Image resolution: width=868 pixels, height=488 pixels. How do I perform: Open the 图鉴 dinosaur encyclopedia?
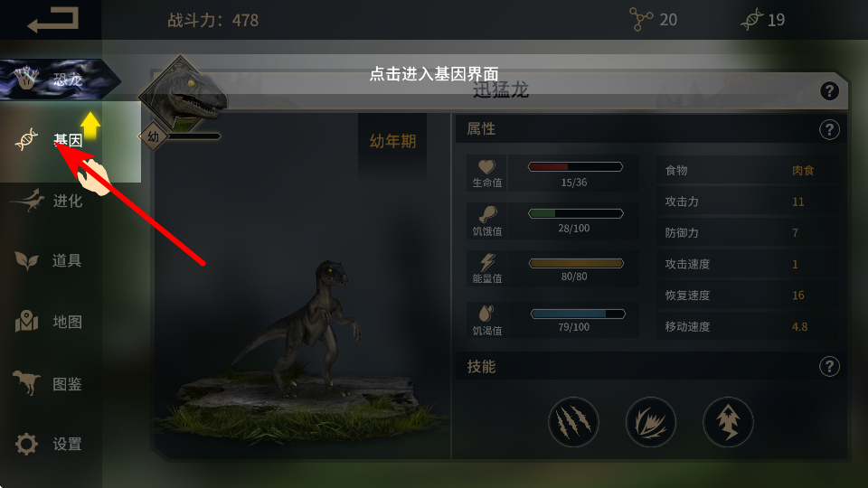[51, 383]
